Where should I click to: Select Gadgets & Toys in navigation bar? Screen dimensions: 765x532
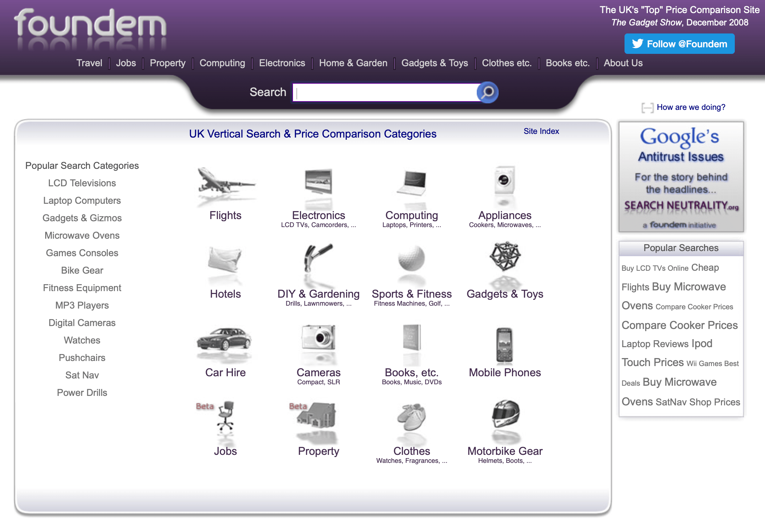point(435,63)
